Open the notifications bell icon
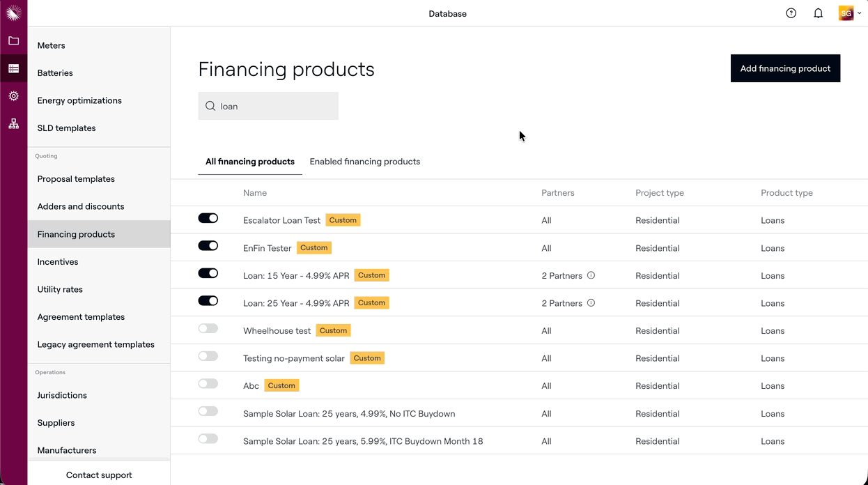This screenshot has width=868, height=485. pyautogui.click(x=818, y=13)
